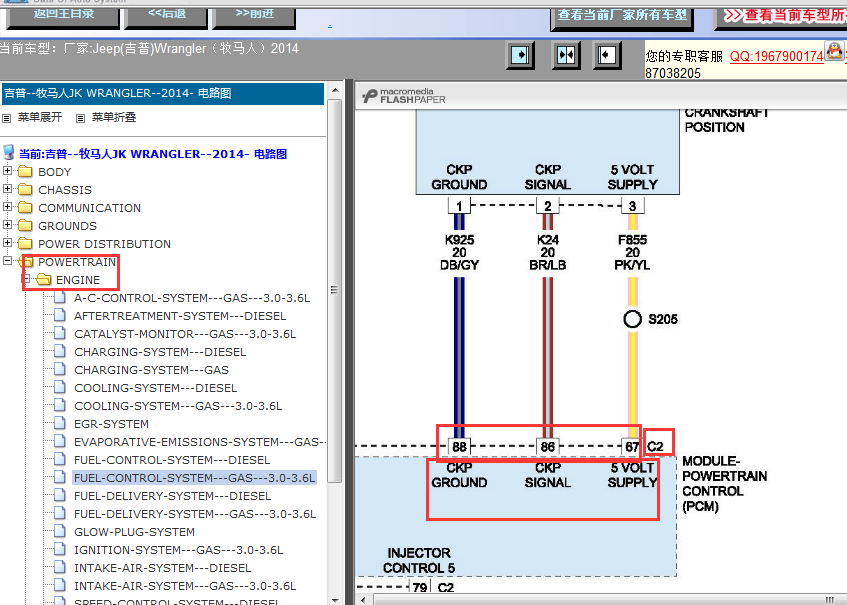The width and height of the screenshot is (847, 605).
Task: Click the QQ penguin customer service icon
Action: tap(835, 51)
